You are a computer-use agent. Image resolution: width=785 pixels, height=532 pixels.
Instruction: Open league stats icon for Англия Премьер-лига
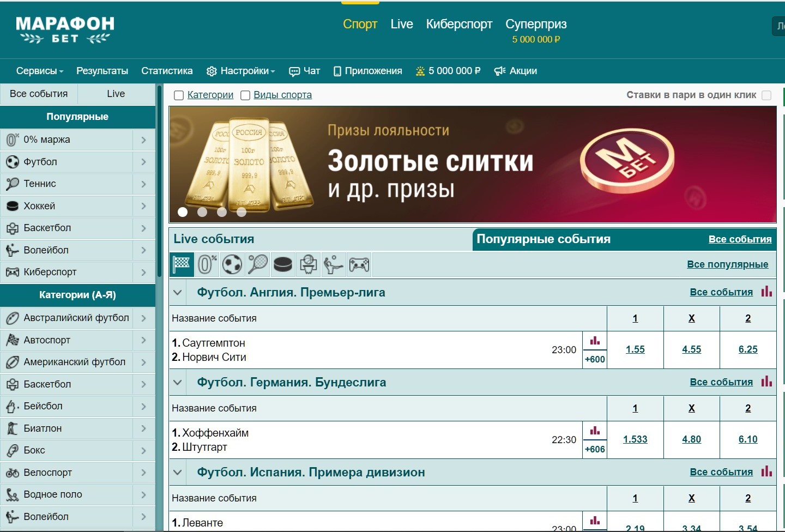(x=766, y=292)
